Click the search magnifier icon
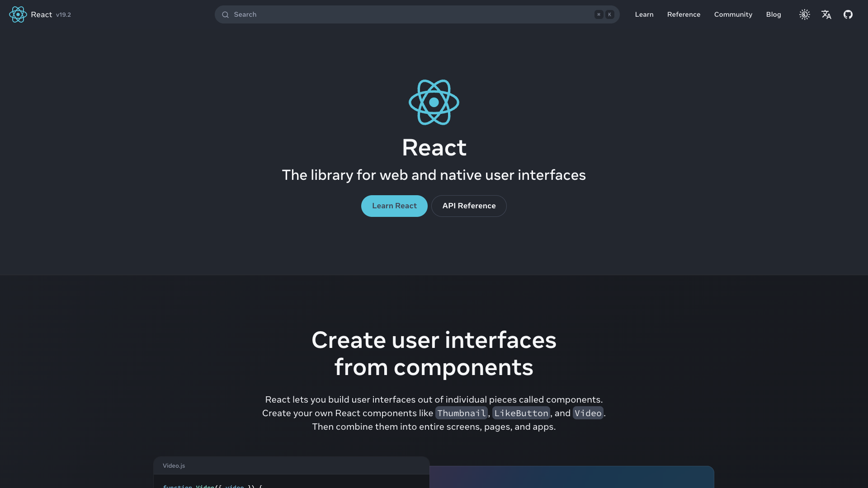Image resolution: width=868 pixels, height=488 pixels. click(x=225, y=14)
